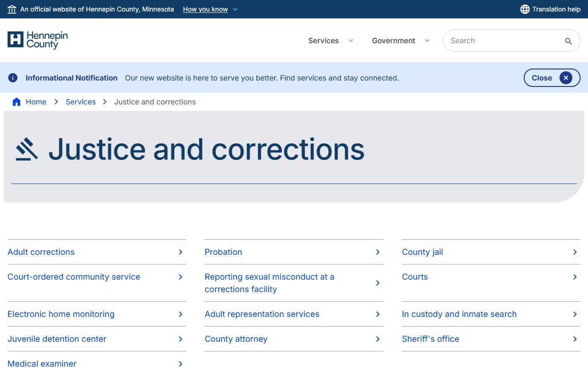The image size is (588, 368).
Task: Click the gavel icon beside the page title
Action: tap(27, 149)
